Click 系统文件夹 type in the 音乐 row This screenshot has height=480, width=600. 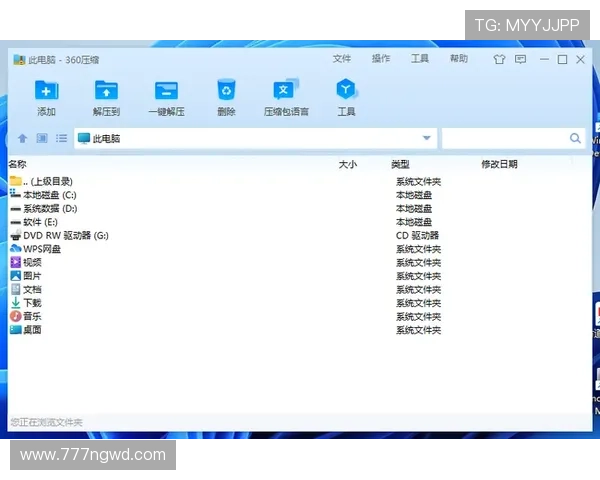tap(418, 317)
